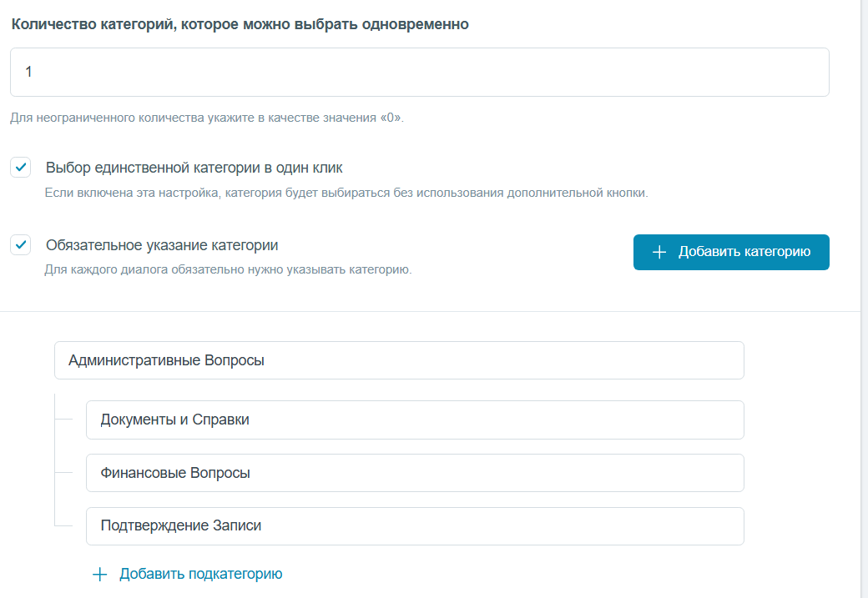Click the description under the one-click selection option
Viewport: 868px width, 598px height.
tap(346, 193)
